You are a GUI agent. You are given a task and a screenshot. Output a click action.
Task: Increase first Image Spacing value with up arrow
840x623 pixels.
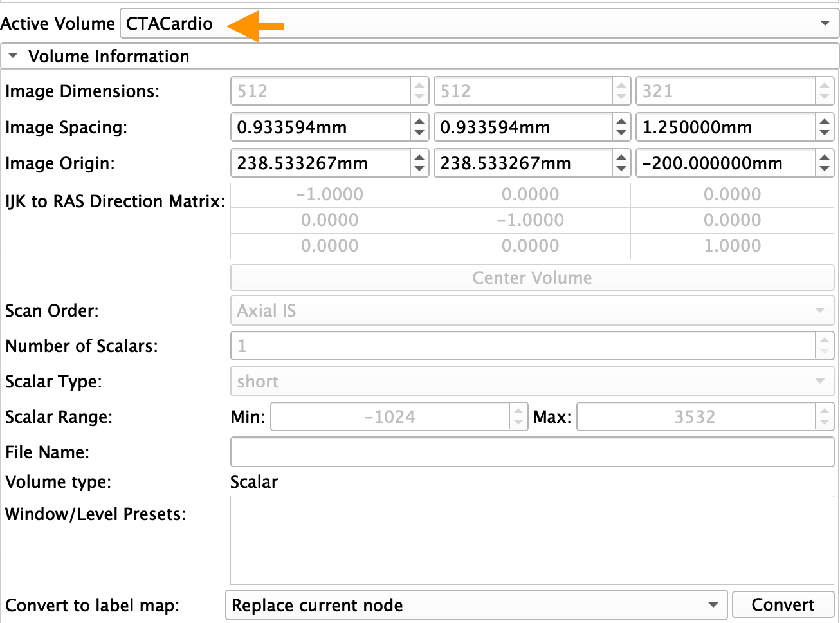[419, 121]
